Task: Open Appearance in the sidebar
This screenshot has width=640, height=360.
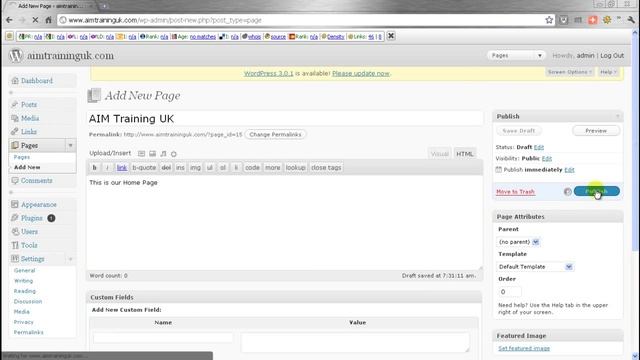Action: coord(39,204)
